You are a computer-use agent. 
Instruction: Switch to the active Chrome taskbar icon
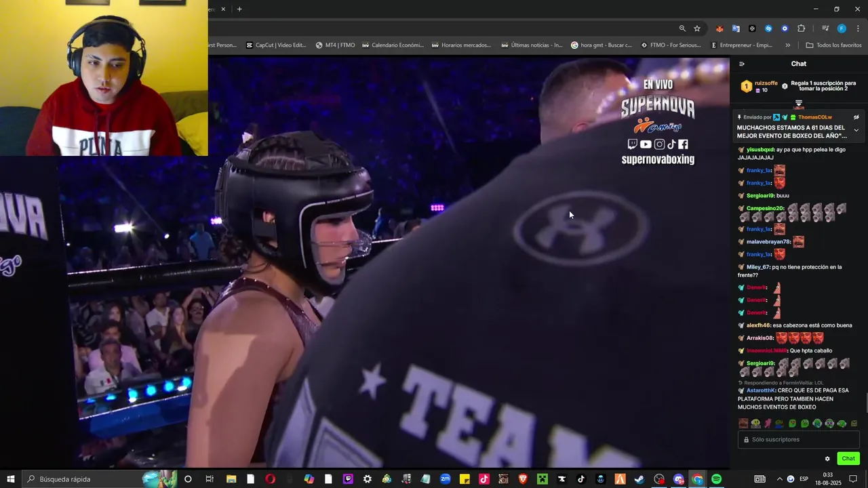(697, 479)
